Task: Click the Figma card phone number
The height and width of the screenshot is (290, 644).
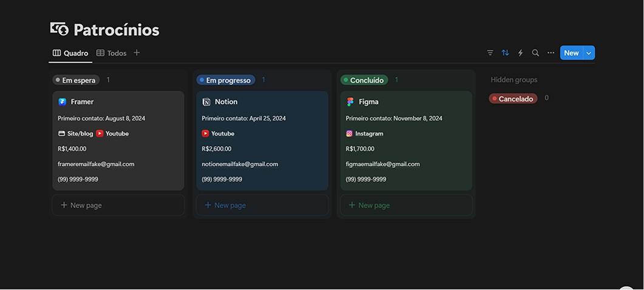Action: click(366, 179)
